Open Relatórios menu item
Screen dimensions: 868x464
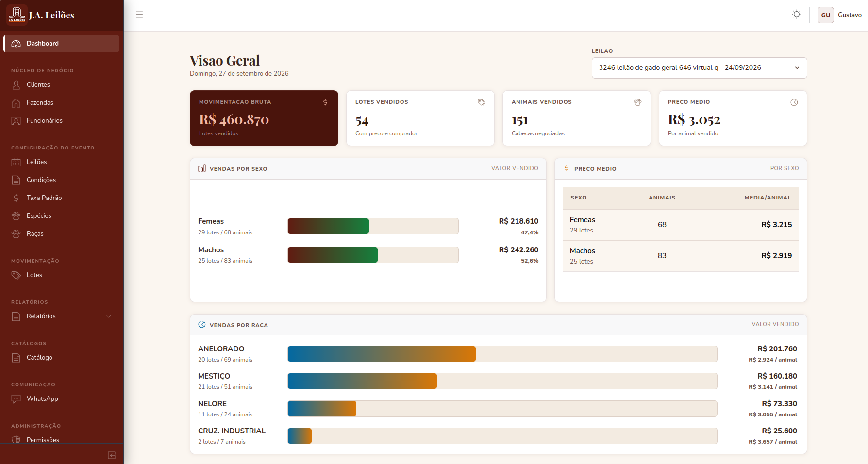tap(62, 316)
